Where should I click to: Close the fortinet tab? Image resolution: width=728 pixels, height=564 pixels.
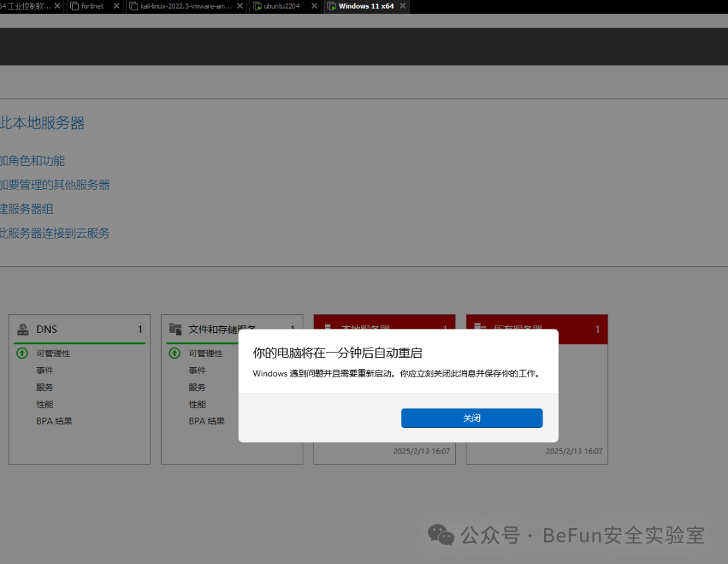coord(116,6)
